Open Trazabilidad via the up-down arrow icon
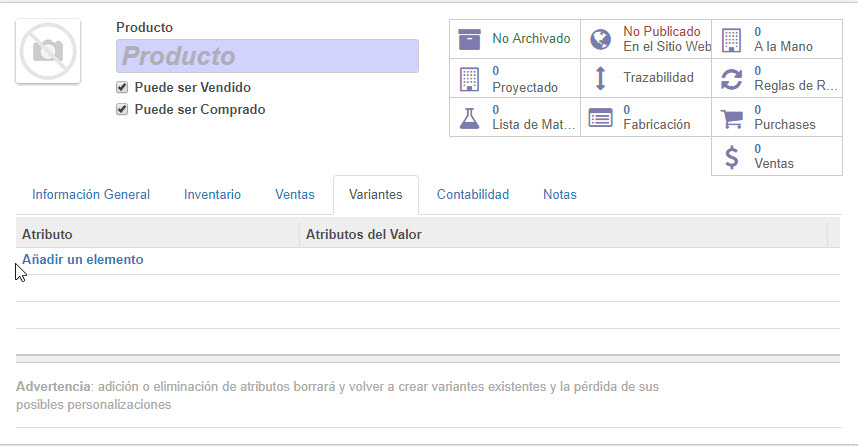The height and width of the screenshot is (446, 858). (x=600, y=78)
